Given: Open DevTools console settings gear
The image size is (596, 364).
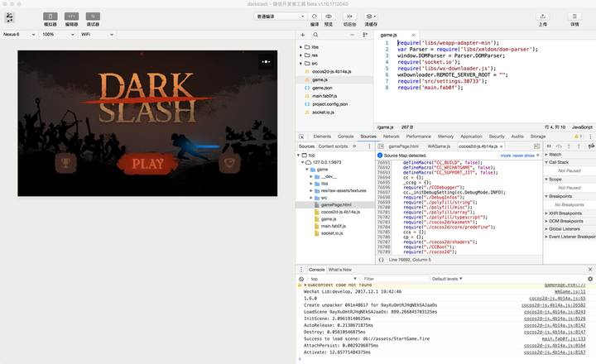Looking at the screenshot, I should click(x=590, y=279).
